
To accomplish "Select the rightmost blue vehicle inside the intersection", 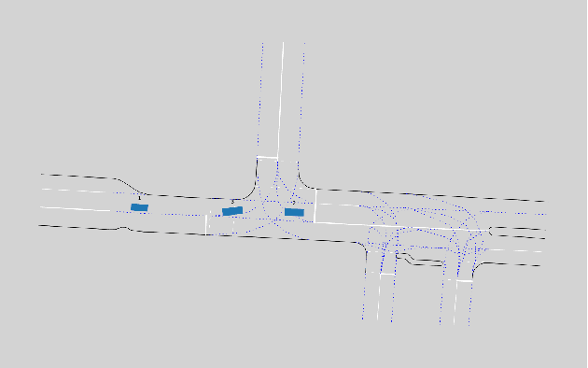I will [x=294, y=212].
